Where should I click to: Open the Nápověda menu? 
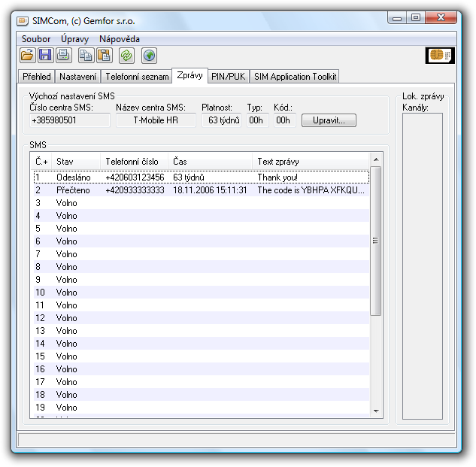tap(119, 39)
